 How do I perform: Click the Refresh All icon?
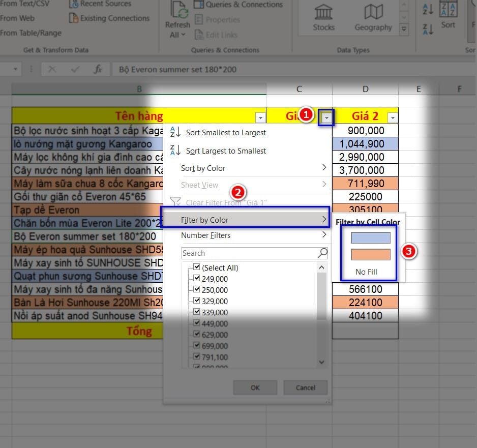coord(176,11)
